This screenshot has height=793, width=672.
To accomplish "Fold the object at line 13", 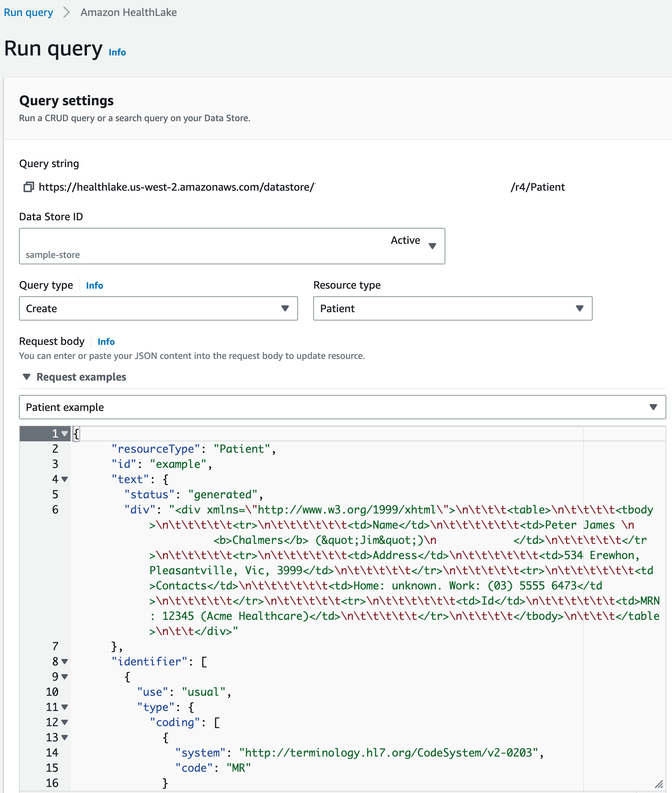I will pyautogui.click(x=65, y=738).
